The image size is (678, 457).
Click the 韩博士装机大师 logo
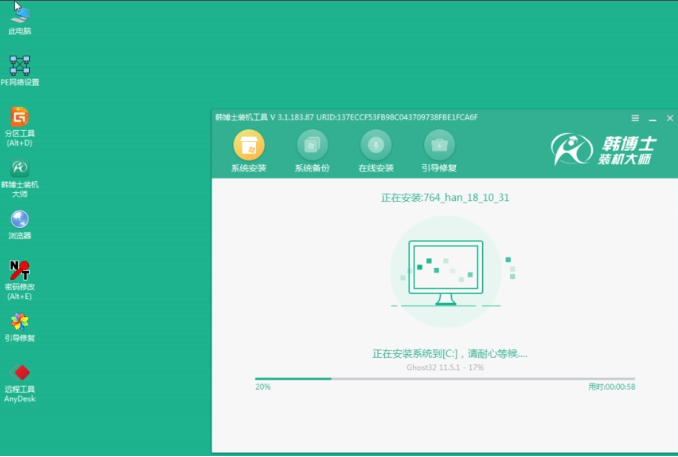(604, 149)
